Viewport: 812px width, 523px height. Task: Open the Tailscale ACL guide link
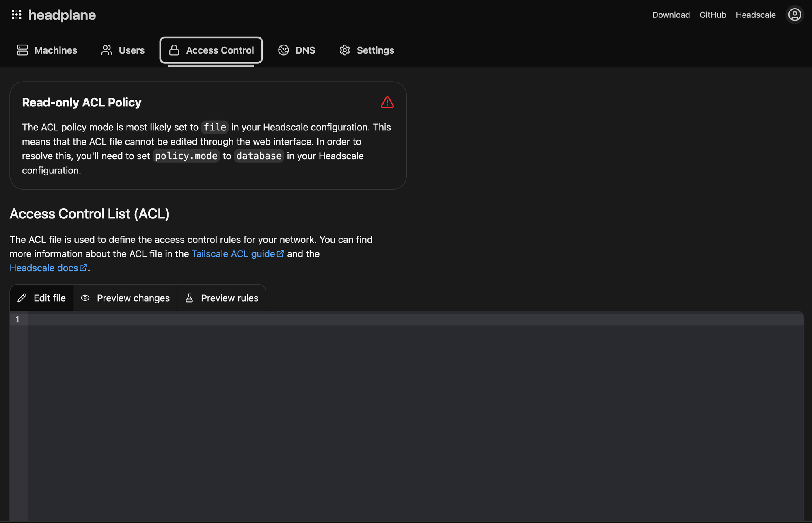[x=233, y=254]
